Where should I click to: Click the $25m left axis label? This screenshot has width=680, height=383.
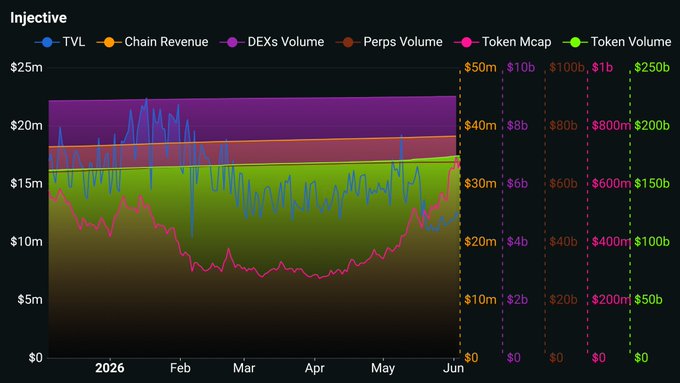[x=26, y=67]
